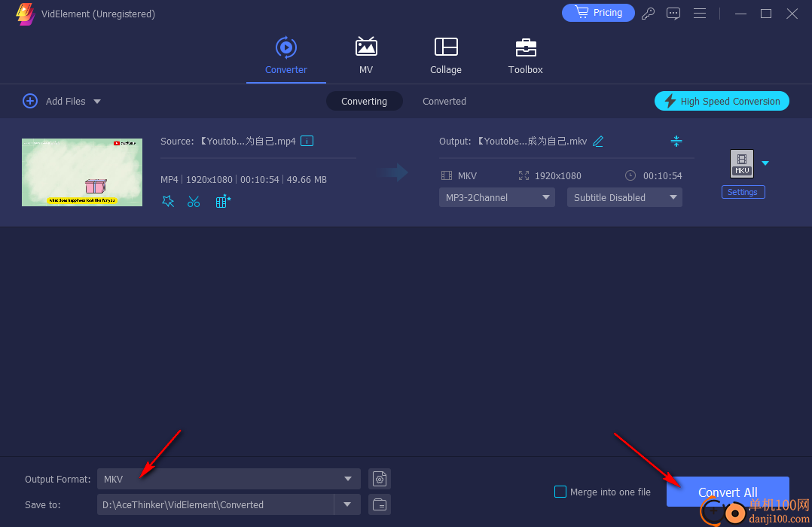
Task: Click the Save to path field
Action: pyautogui.click(x=215, y=504)
